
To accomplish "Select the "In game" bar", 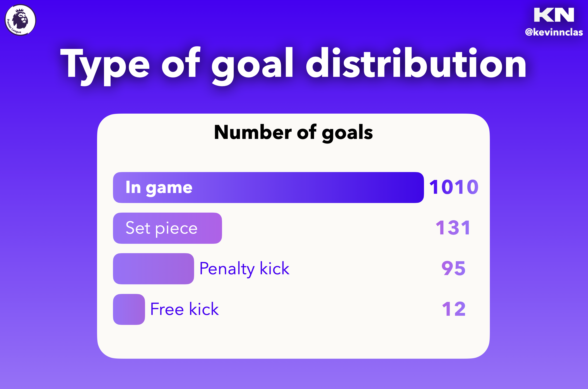I will [268, 188].
